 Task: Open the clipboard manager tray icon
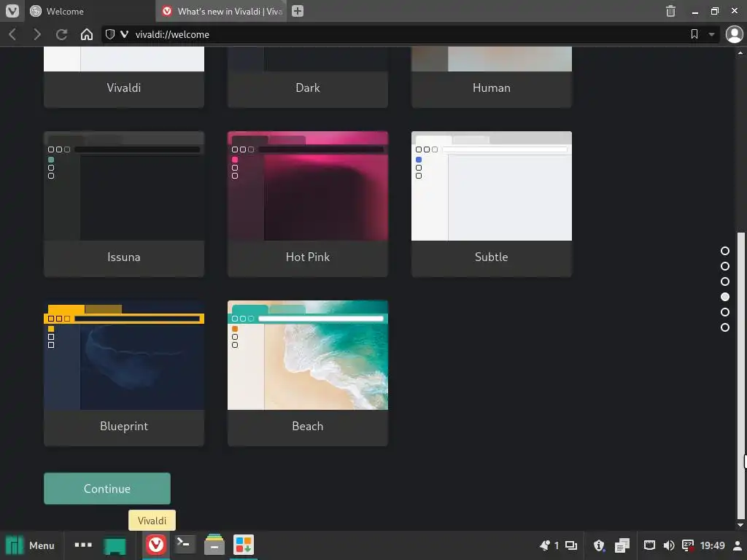click(x=622, y=545)
